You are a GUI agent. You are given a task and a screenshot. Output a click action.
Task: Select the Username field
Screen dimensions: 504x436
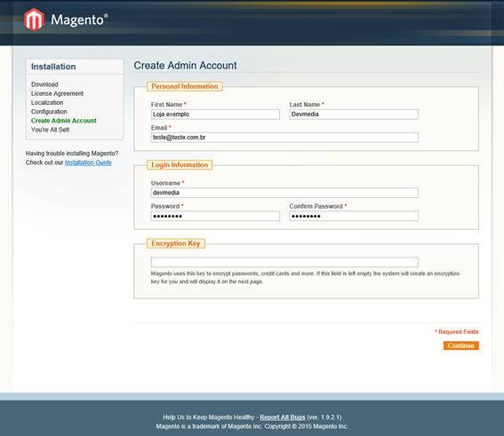pyautogui.click(x=284, y=193)
